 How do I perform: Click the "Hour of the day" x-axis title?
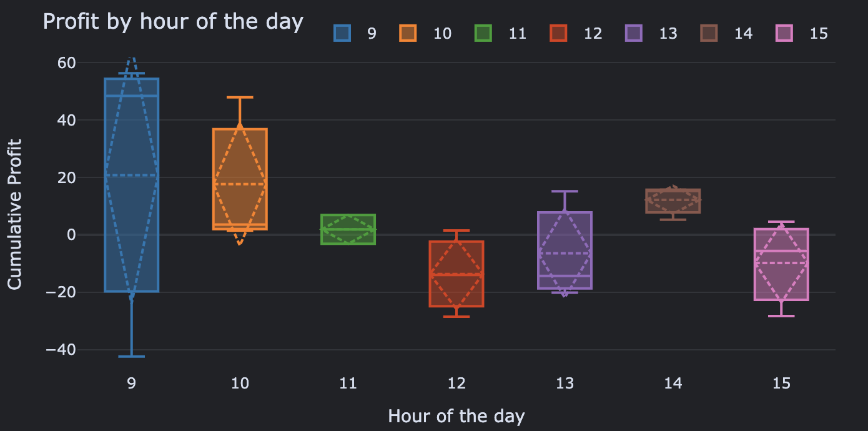[456, 415]
